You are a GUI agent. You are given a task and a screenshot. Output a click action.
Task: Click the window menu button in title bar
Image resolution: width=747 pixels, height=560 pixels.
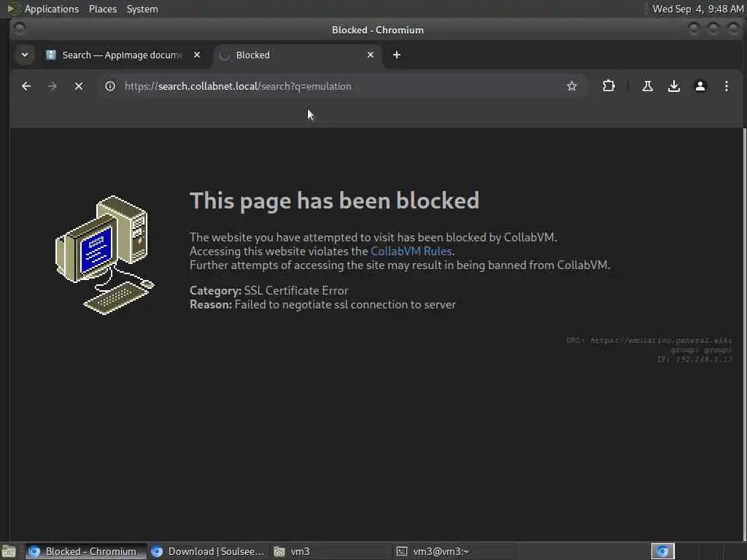tap(20, 29)
